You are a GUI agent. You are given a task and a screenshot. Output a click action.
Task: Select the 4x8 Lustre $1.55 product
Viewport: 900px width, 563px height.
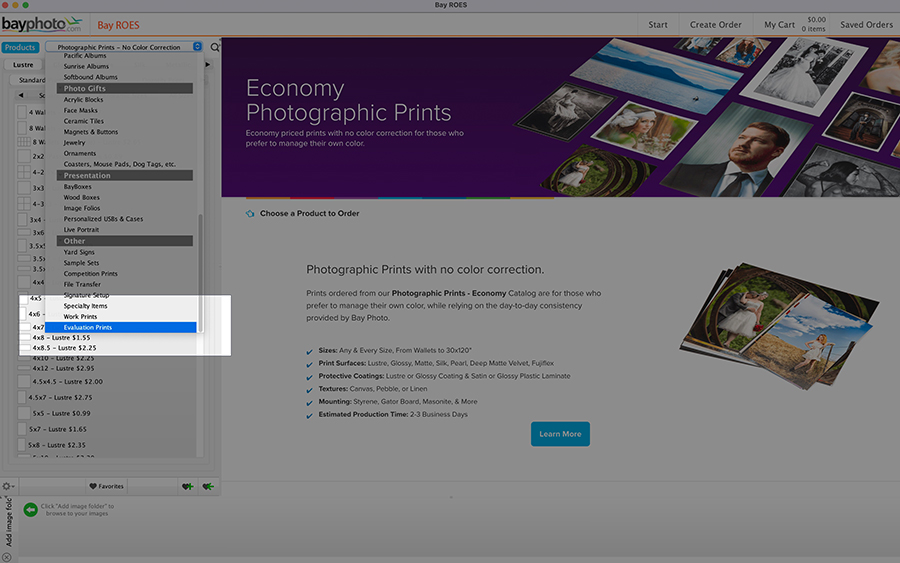[x=62, y=338]
